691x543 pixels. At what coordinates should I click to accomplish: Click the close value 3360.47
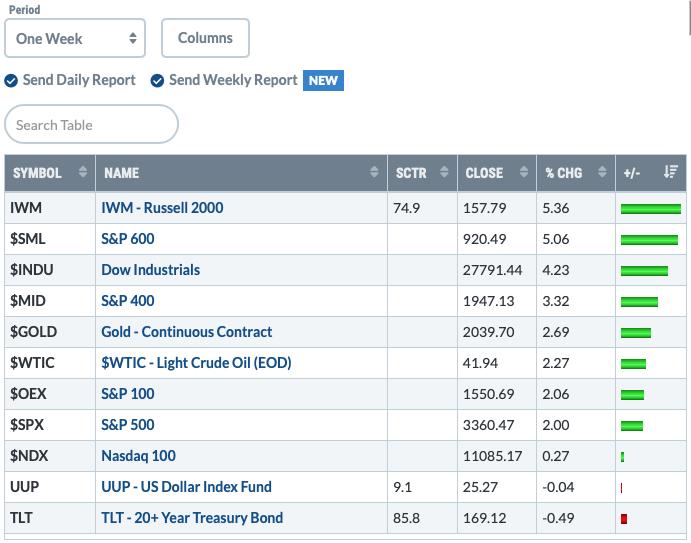click(x=488, y=425)
